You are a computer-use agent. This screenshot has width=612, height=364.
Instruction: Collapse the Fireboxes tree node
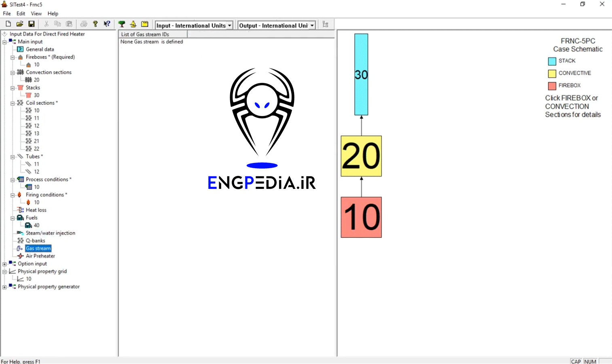[x=13, y=57]
